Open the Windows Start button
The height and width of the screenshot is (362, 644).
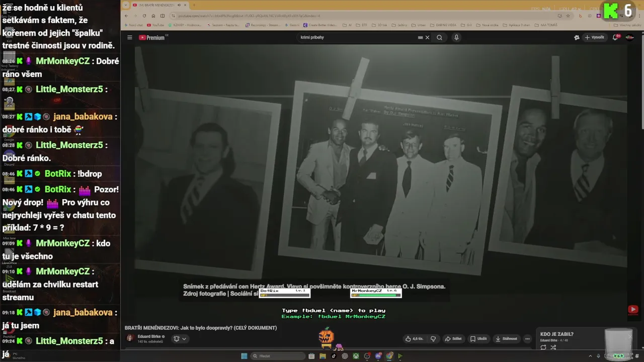click(x=244, y=356)
